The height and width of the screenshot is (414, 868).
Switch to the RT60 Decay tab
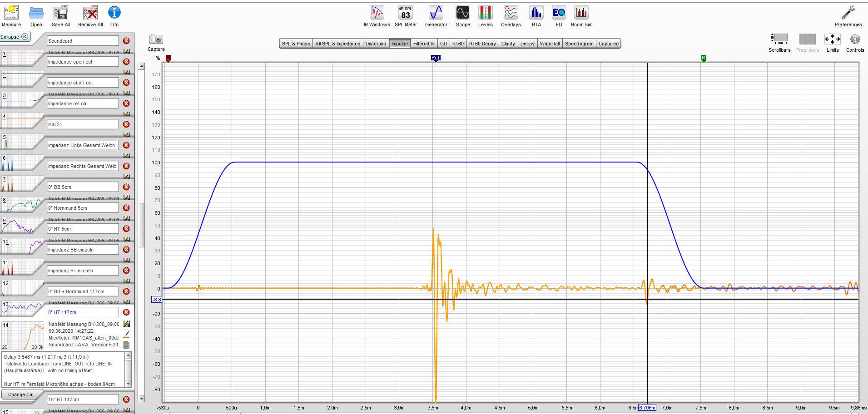point(482,44)
